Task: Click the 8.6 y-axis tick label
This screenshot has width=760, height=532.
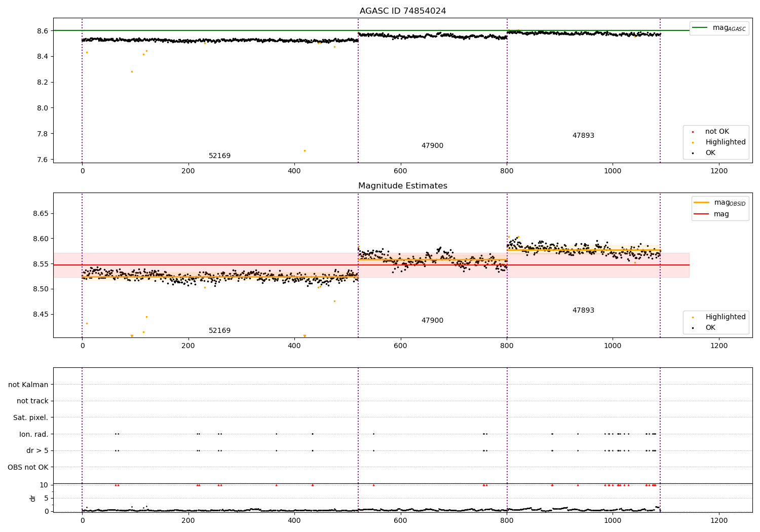Action: (x=43, y=31)
